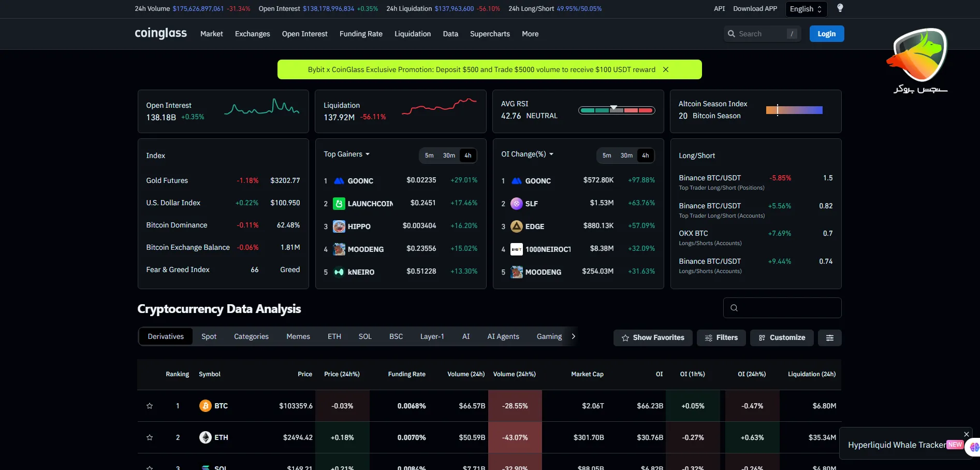Viewport: 980px width, 470px height.
Task: Close the Bybit promotion banner
Action: click(x=666, y=69)
